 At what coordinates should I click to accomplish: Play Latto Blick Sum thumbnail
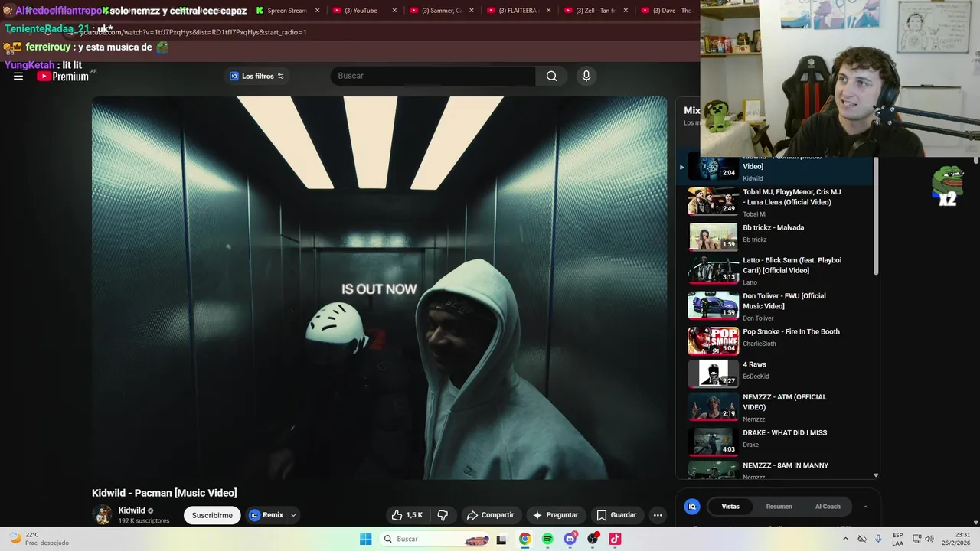click(x=713, y=269)
